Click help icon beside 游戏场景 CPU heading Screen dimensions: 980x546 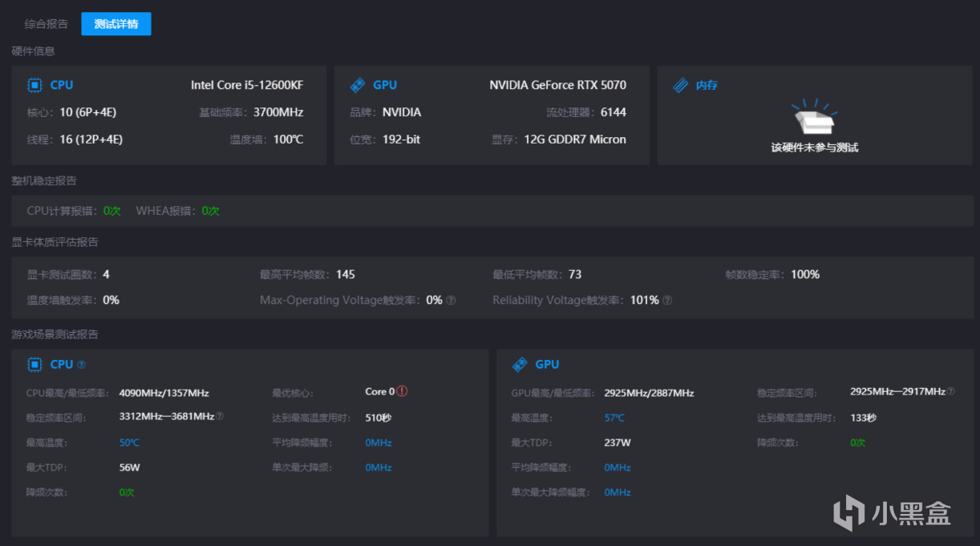(x=81, y=365)
